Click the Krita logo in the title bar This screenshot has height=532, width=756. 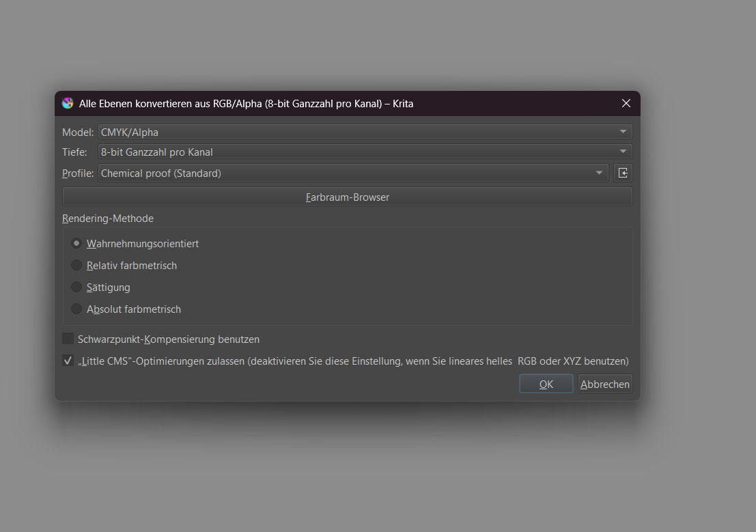click(x=68, y=104)
